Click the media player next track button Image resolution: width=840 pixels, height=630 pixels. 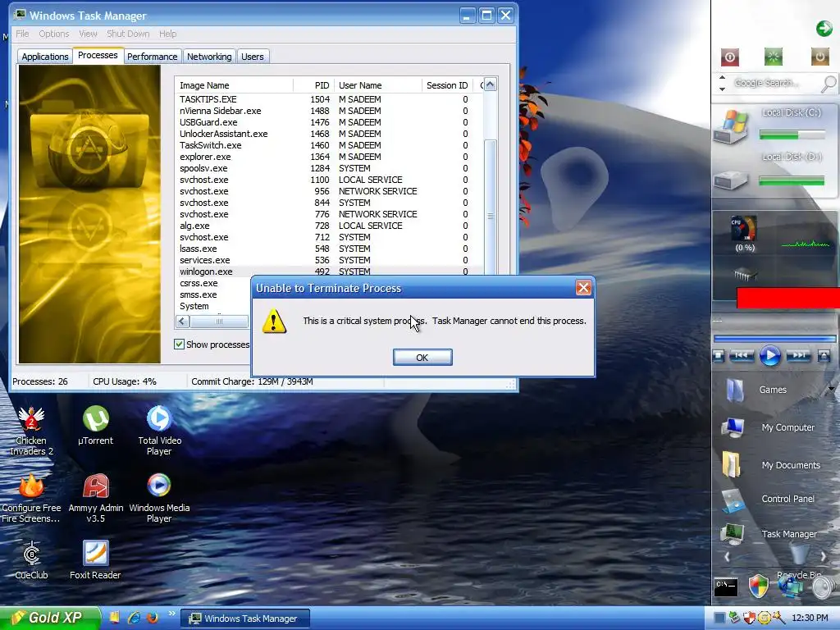tap(798, 355)
